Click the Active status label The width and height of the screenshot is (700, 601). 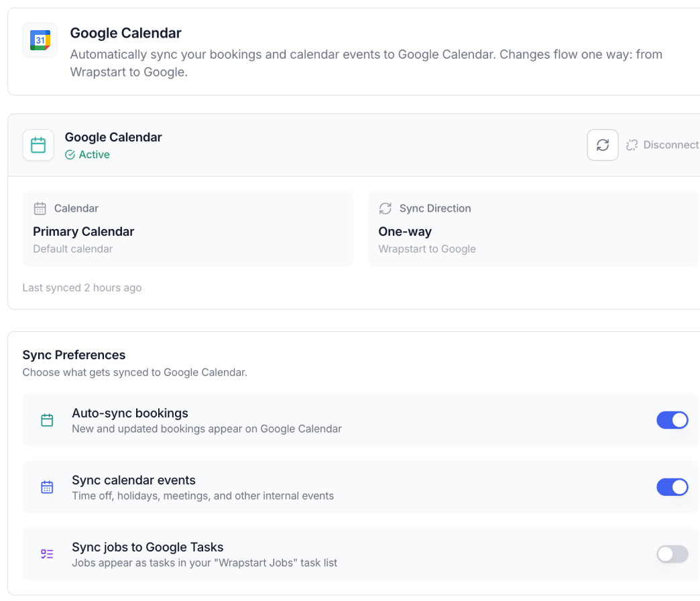94,155
